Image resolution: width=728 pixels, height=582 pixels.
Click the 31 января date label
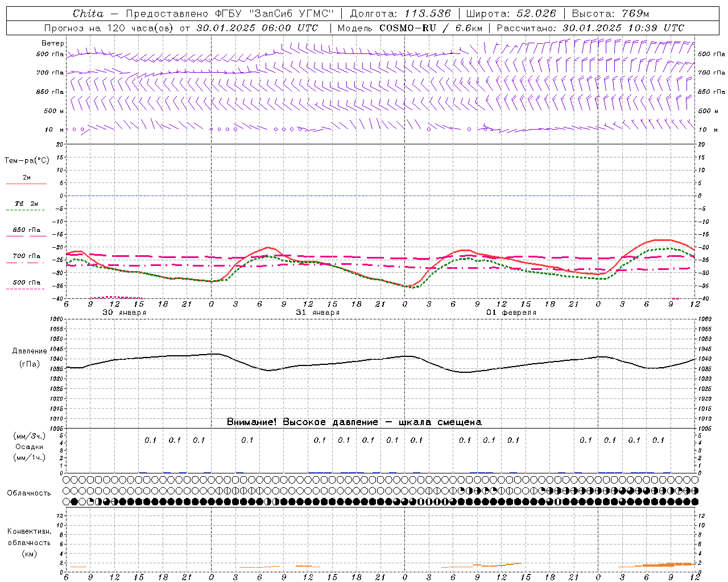point(317,313)
